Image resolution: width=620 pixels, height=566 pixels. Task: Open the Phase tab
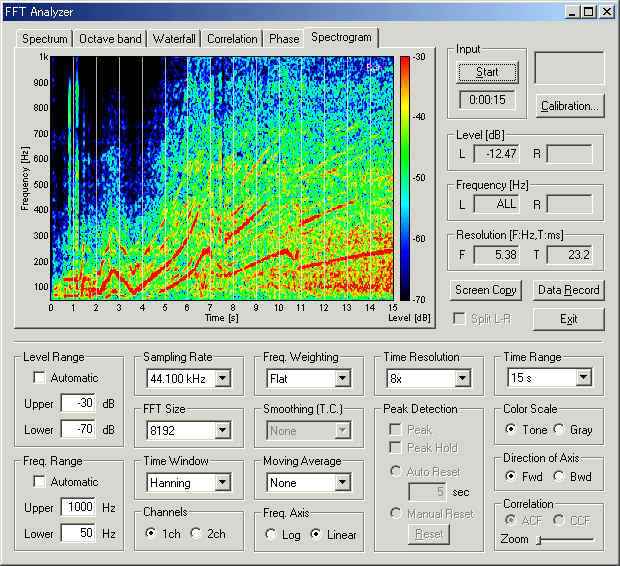tap(284, 39)
